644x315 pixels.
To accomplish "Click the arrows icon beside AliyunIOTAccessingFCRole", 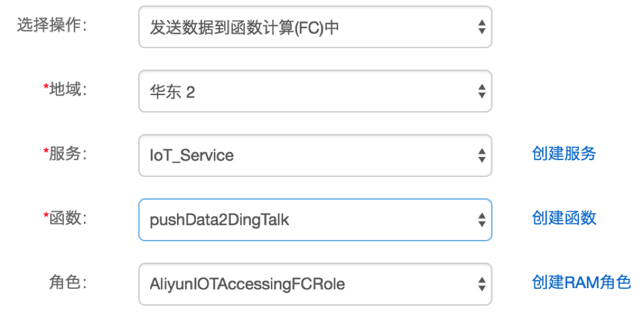I will click(x=481, y=284).
